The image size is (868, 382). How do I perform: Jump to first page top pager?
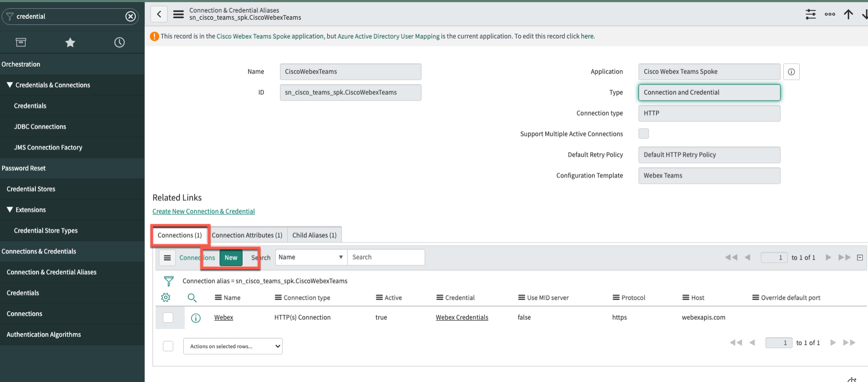click(731, 258)
